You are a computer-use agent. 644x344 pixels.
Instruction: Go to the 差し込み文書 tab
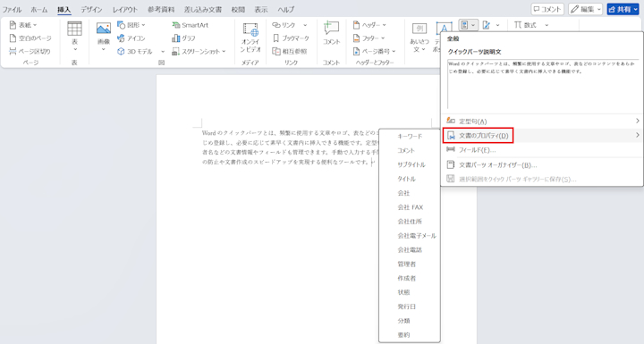click(x=202, y=10)
